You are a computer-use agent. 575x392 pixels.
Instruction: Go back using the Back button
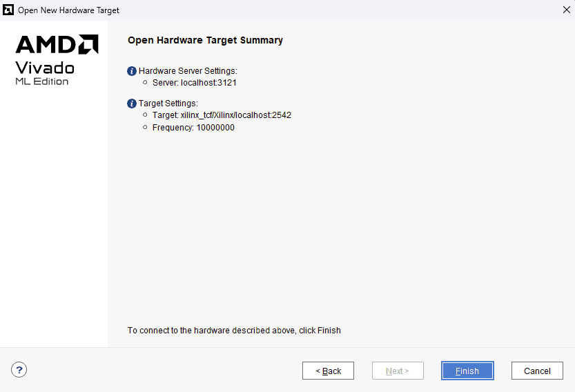(328, 371)
